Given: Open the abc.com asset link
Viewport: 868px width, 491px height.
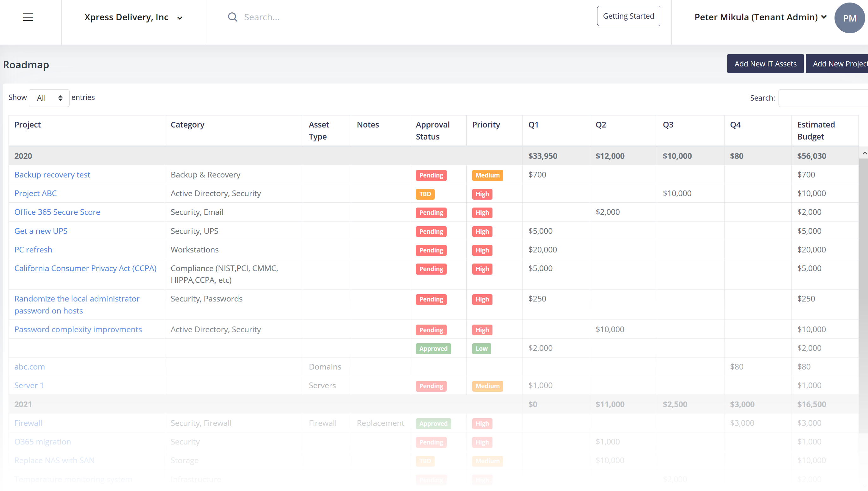Looking at the screenshot, I should (x=29, y=367).
